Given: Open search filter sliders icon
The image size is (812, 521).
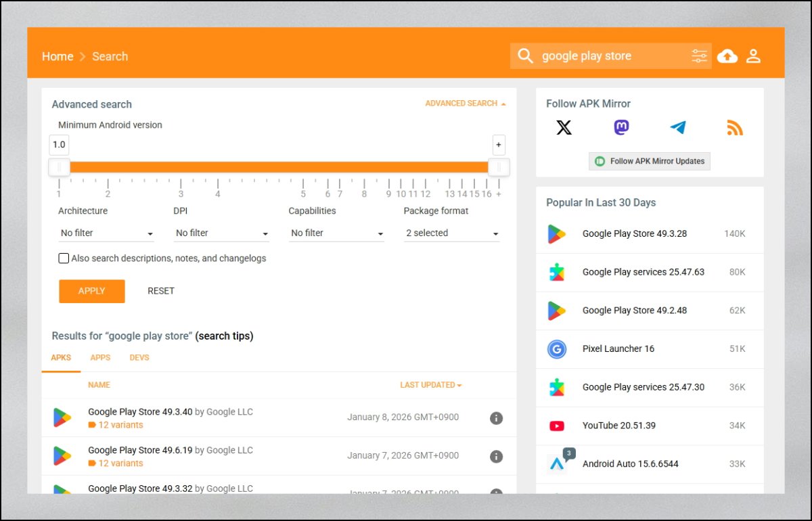Looking at the screenshot, I should pyautogui.click(x=699, y=56).
